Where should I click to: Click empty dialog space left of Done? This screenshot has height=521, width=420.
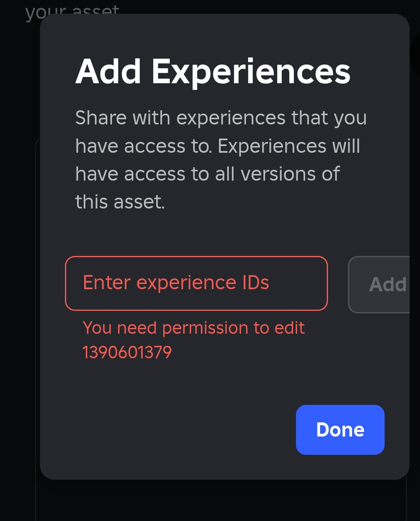point(167,429)
